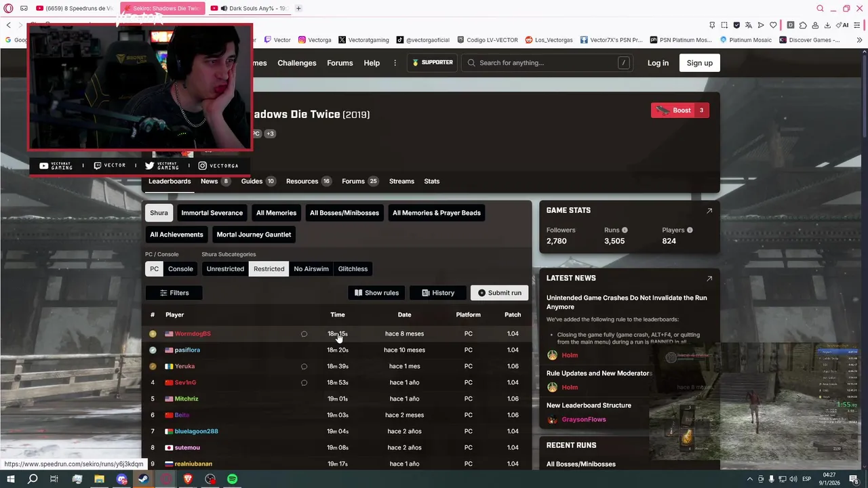
Task: Open the Help header menu item
Action: (372, 63)
